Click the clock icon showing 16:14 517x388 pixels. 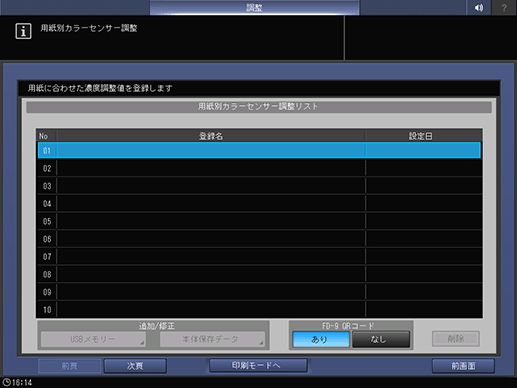(x=6, y=382)
